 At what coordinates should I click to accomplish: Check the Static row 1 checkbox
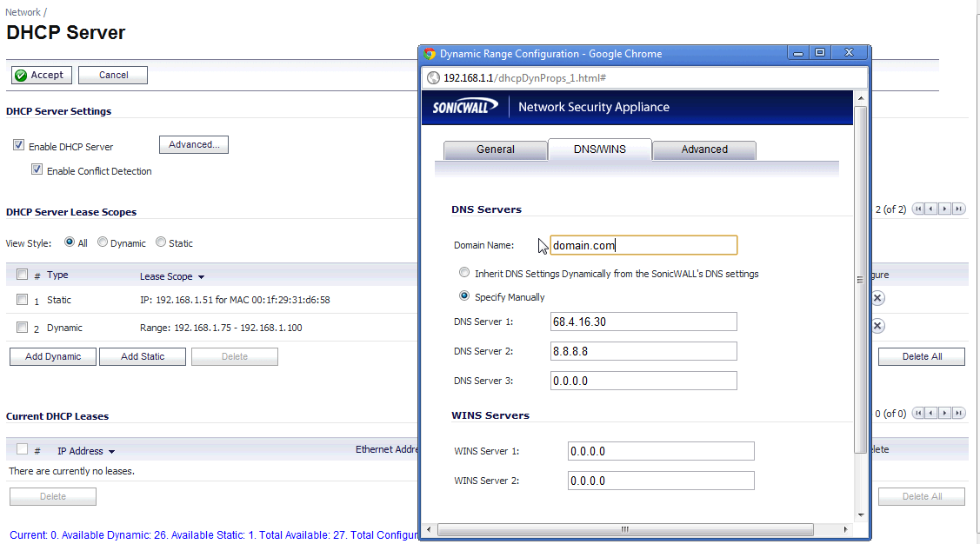click(x=22, y=299)
